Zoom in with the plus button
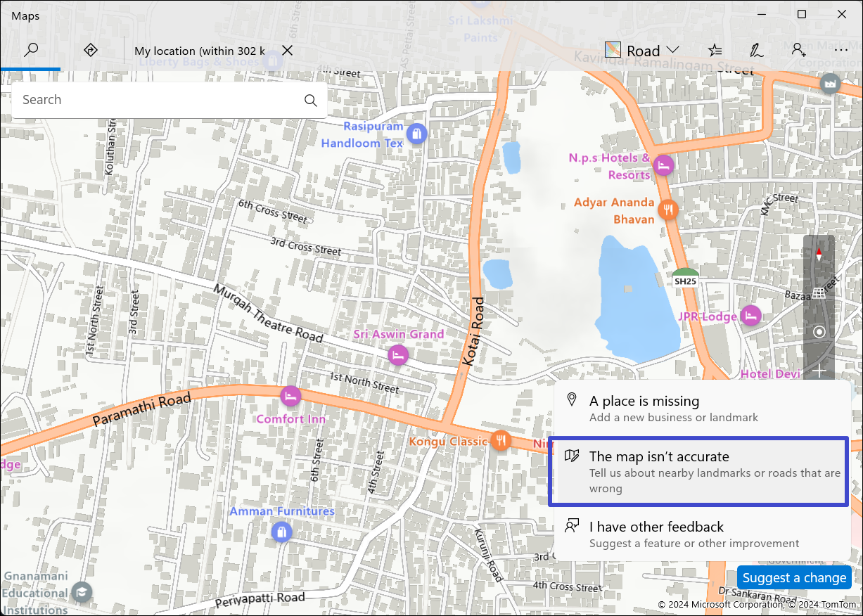This screenshot has height=616, width=863. [819, 371]
